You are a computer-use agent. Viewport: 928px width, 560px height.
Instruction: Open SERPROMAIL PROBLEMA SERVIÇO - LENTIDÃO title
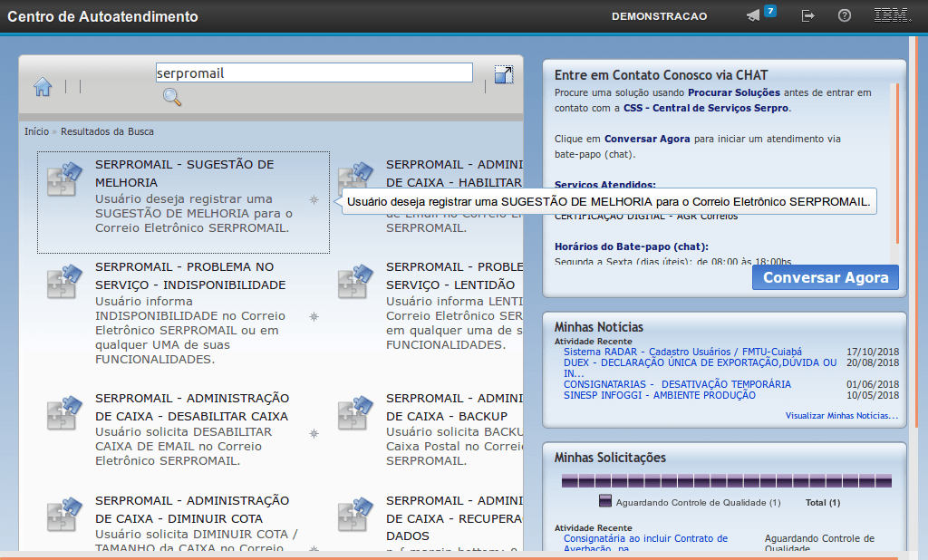pyautogui.click(x=454, y=275)
